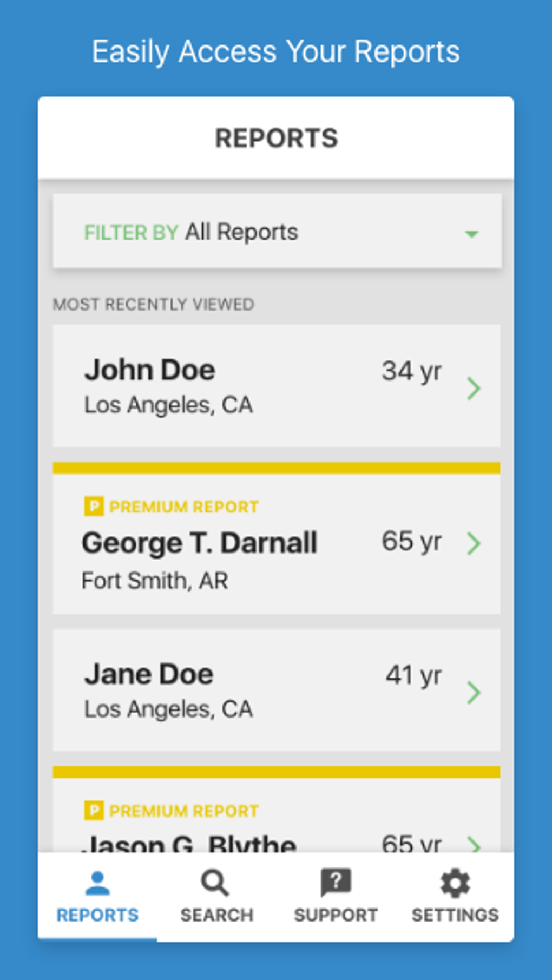Open Jane Doe report via chevron arrow
Viewport: 552px width, 980px height.
[x=474, y=692]
